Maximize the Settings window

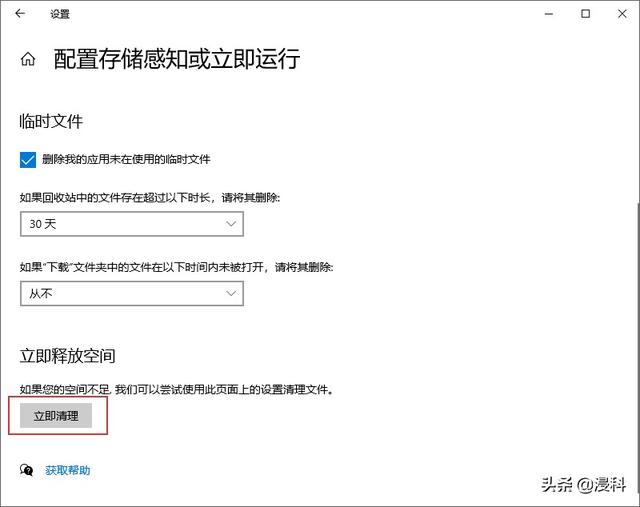tap(585, 14)
